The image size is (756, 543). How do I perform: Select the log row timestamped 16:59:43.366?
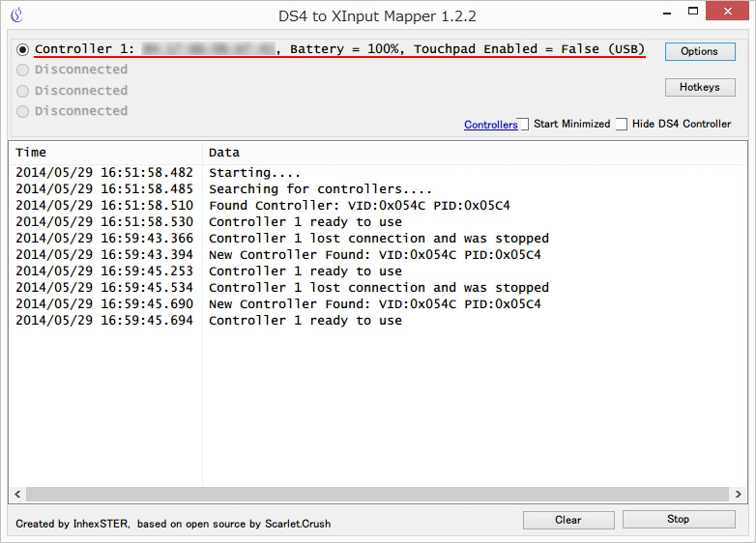[378, 238]
